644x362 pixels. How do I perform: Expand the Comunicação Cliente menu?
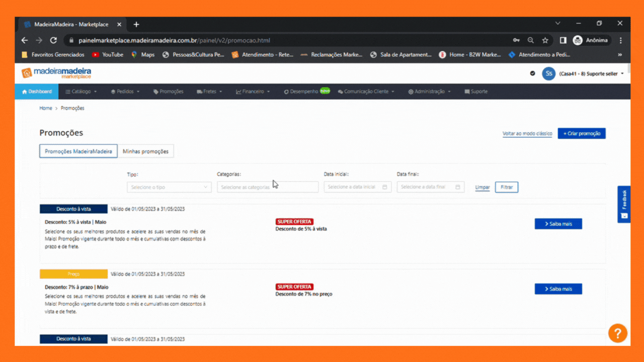tap(366, 92)
